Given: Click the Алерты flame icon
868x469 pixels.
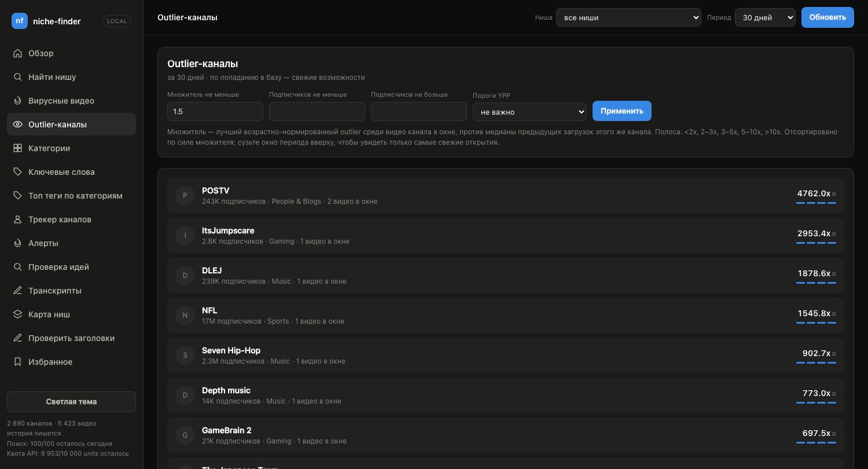Looking at the screenshot, I should click(17, 243).
